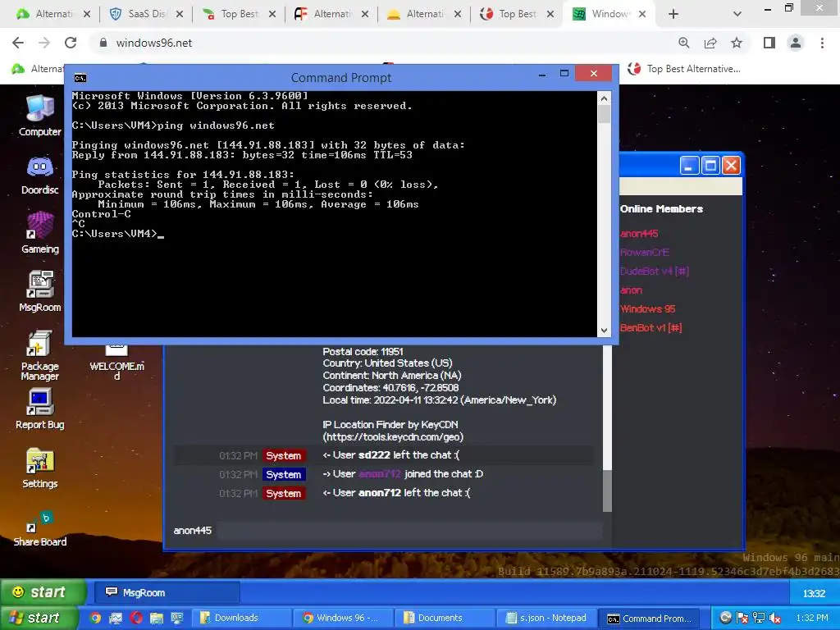Open the Chrome three-dot menu

822,43
